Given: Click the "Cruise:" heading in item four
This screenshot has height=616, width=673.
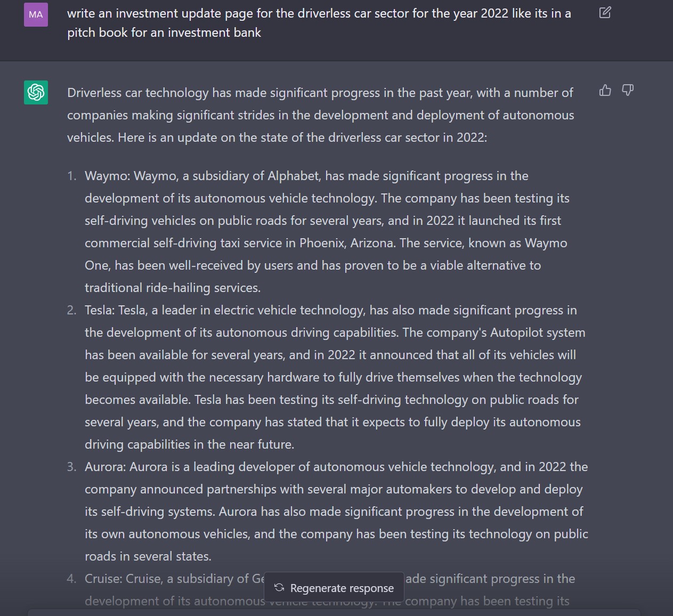Looking at the screenshot, I should point(104,579).
